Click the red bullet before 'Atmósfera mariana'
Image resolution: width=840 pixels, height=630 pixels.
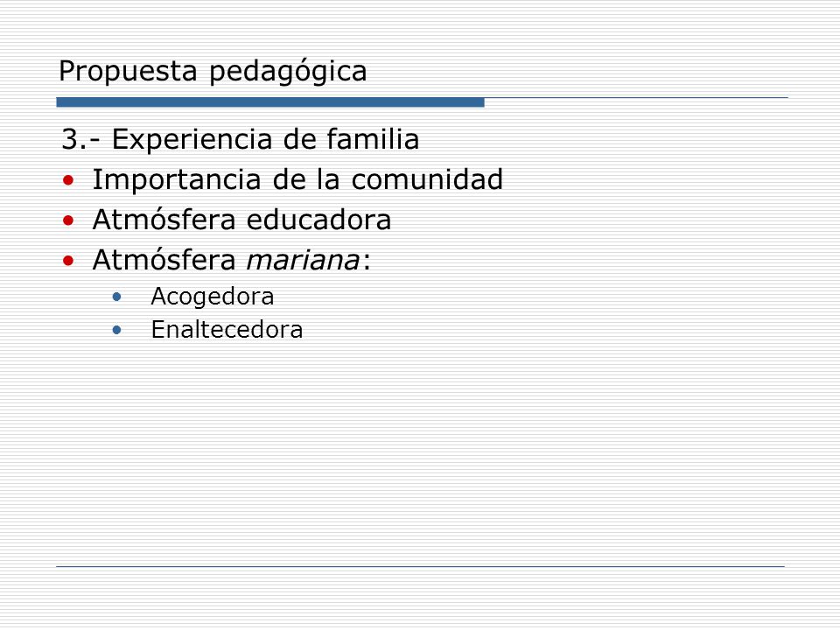[68, 261]
